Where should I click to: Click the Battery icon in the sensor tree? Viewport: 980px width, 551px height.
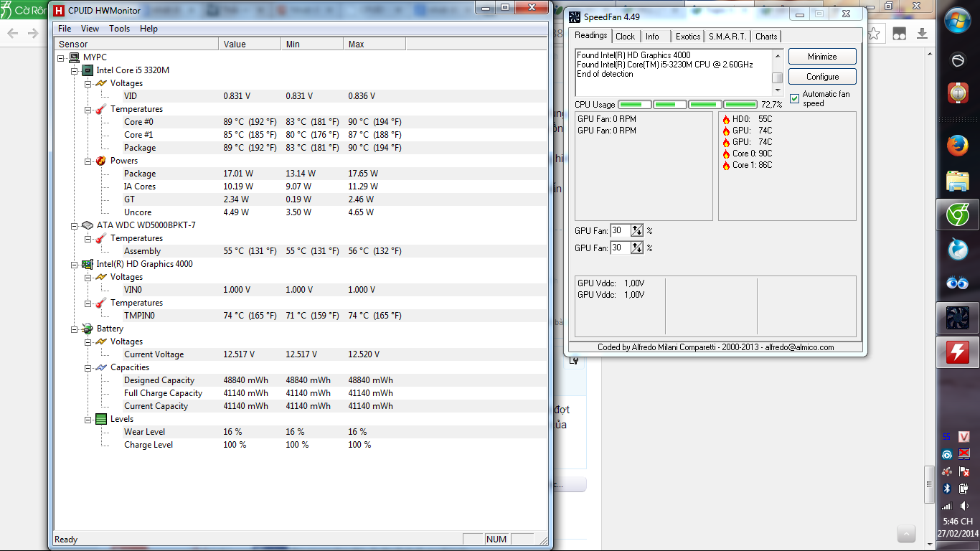click(88, 329)
